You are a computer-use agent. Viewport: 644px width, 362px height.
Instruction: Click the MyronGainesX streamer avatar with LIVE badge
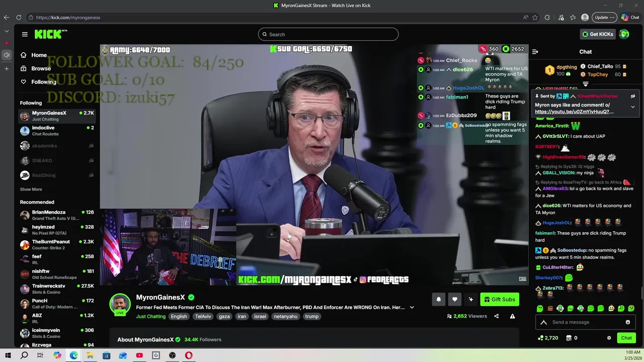coord(120,305)
